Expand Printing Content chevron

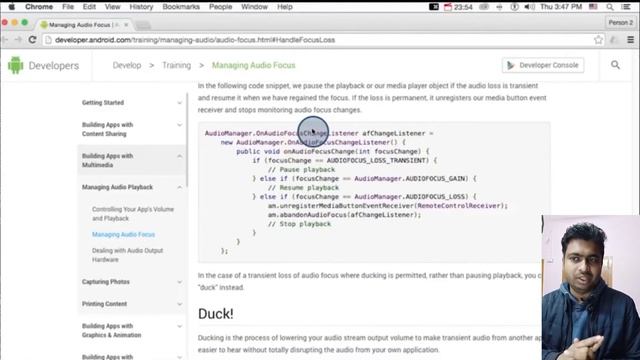pos(179,304)
